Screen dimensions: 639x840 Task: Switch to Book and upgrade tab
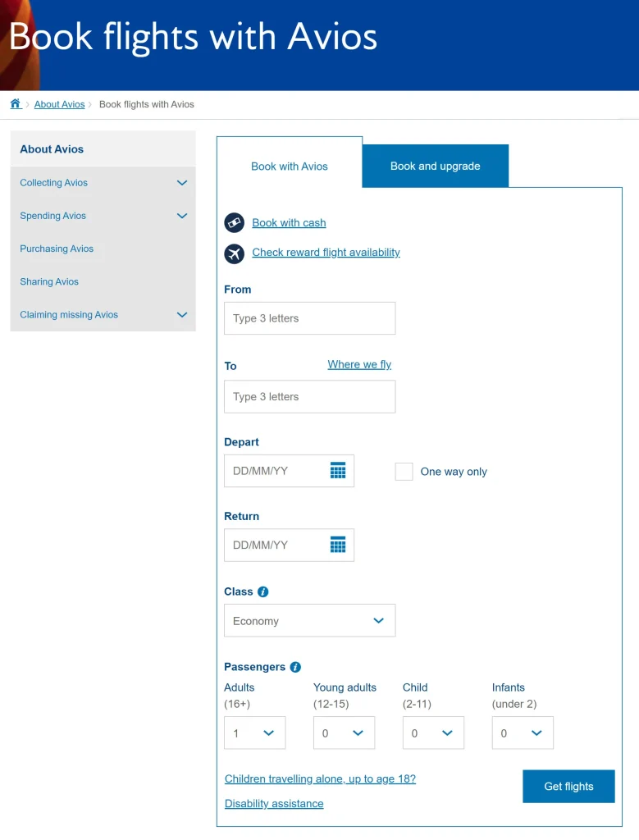click(x=436, y=166)
